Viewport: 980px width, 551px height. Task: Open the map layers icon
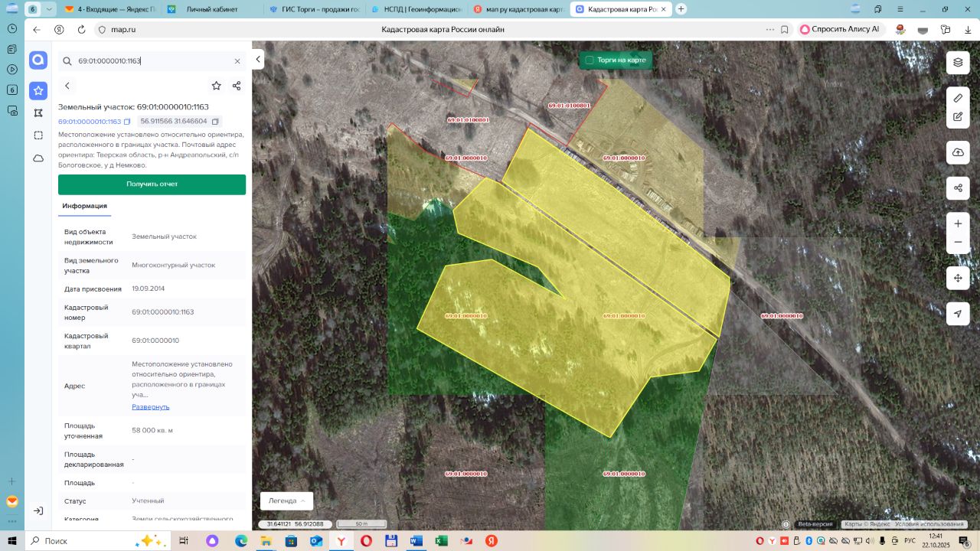(x=958, y=63)
